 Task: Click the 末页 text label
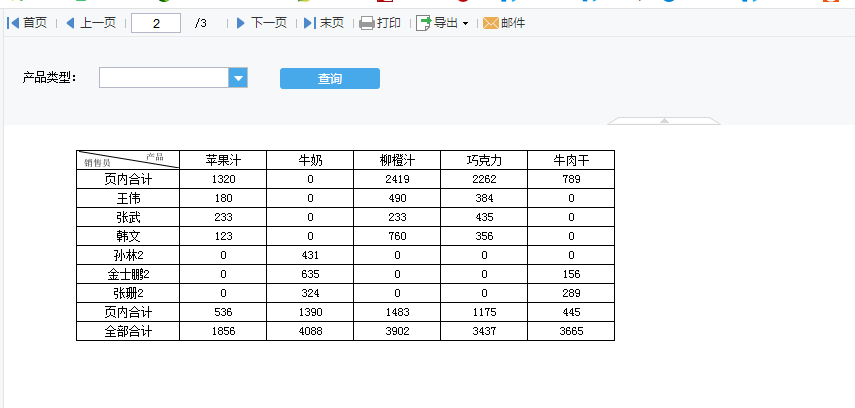coord(332,23)
